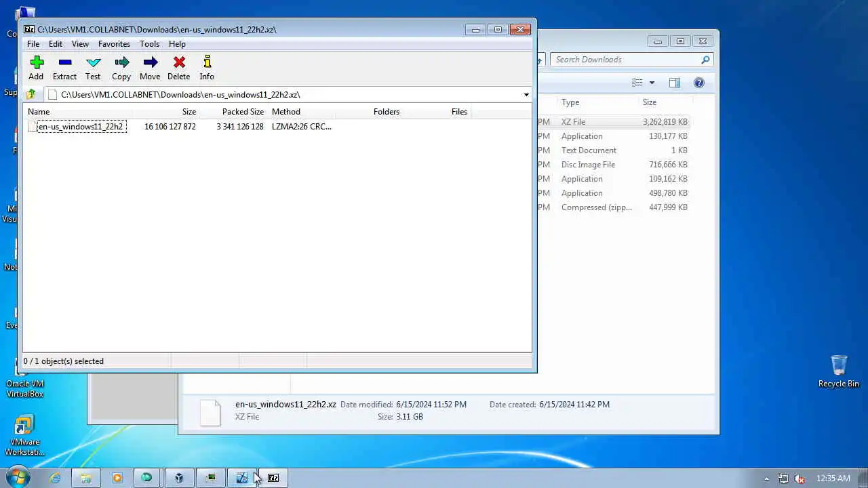Open Windows Media Player from taskbar

tap(117, 478)
